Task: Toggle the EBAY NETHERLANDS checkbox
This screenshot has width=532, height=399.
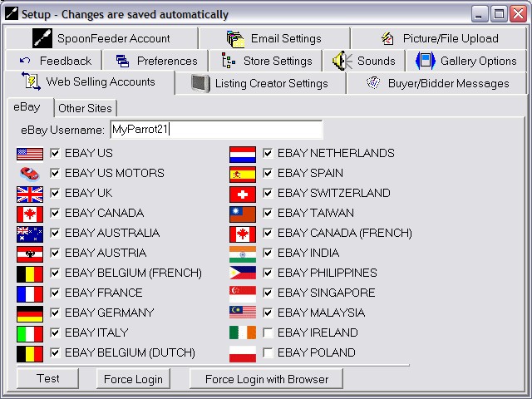Action: [268, 153]
